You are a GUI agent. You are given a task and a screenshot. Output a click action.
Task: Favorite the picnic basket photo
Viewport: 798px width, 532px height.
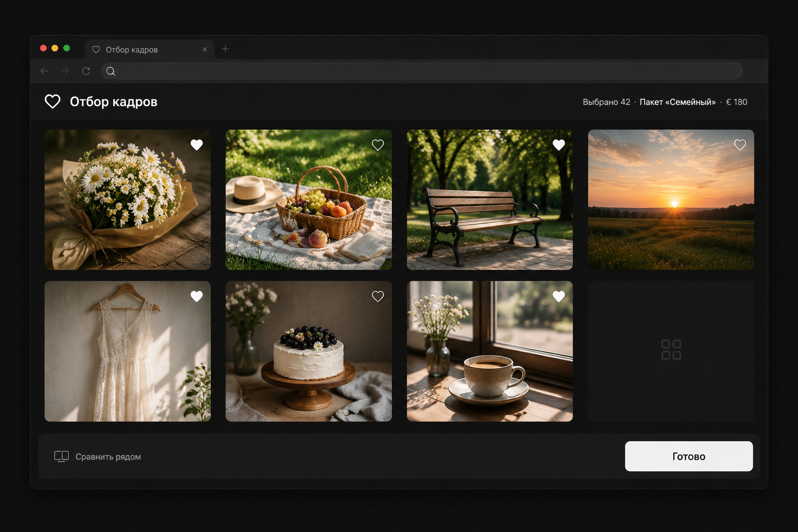pyautogui.click(x=378, y=145)
